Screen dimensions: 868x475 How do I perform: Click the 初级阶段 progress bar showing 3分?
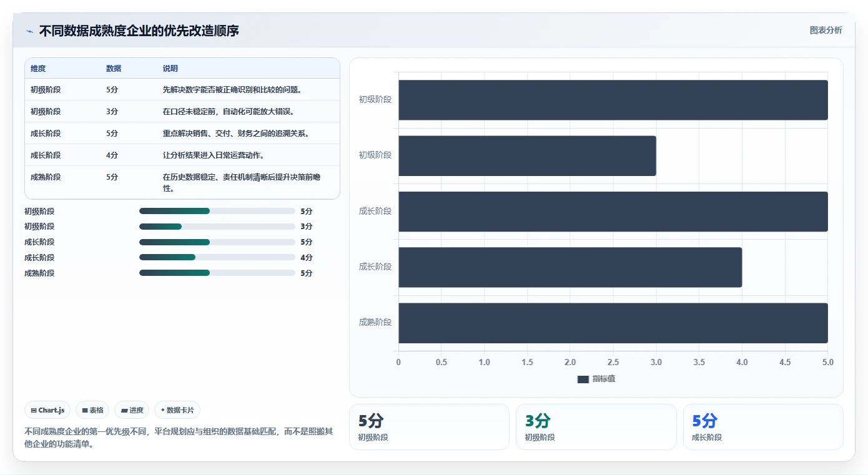[x=217, y=227]
